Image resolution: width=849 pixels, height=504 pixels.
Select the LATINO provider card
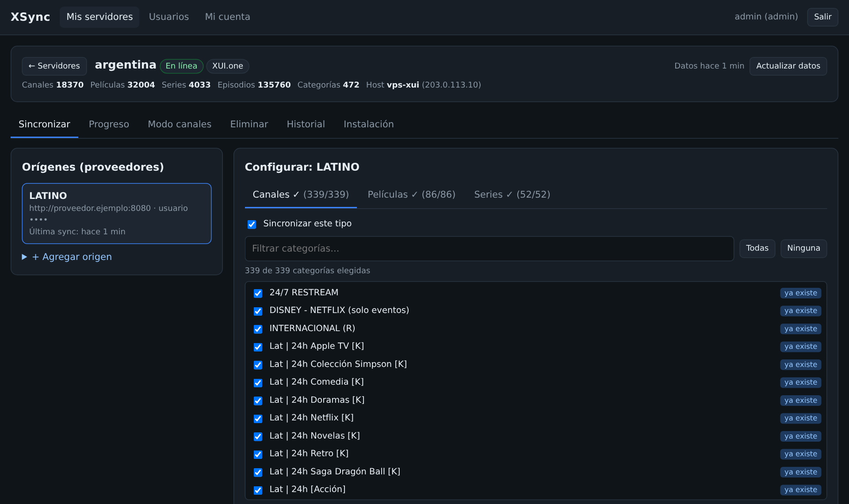[x=117, y=214]
